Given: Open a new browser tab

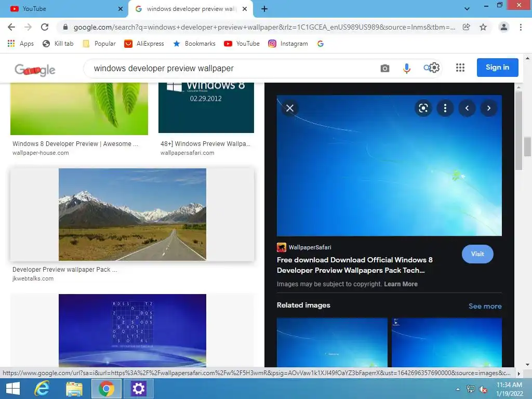Looking at the screenshot, I should click(x=264, y=9).
